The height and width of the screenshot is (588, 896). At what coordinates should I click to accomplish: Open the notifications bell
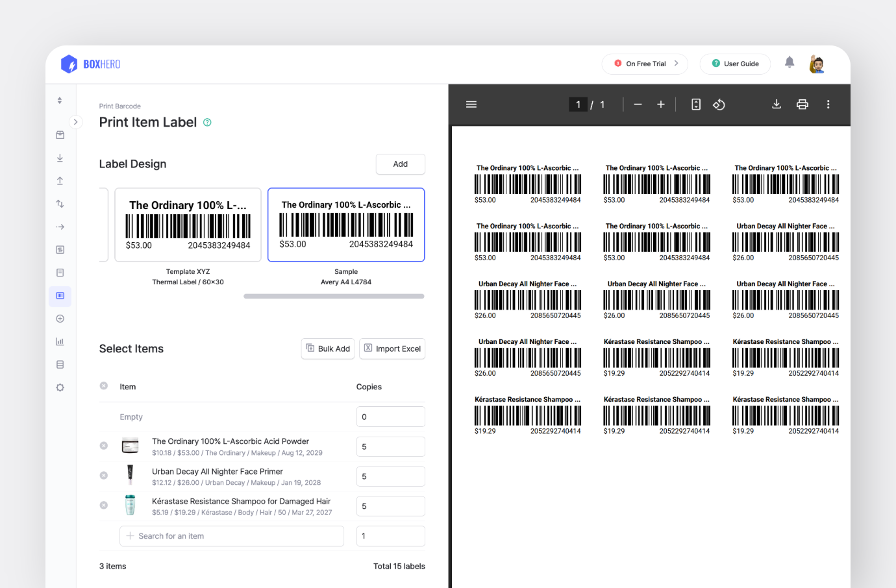pyautogui.click(x=790, y=62)
